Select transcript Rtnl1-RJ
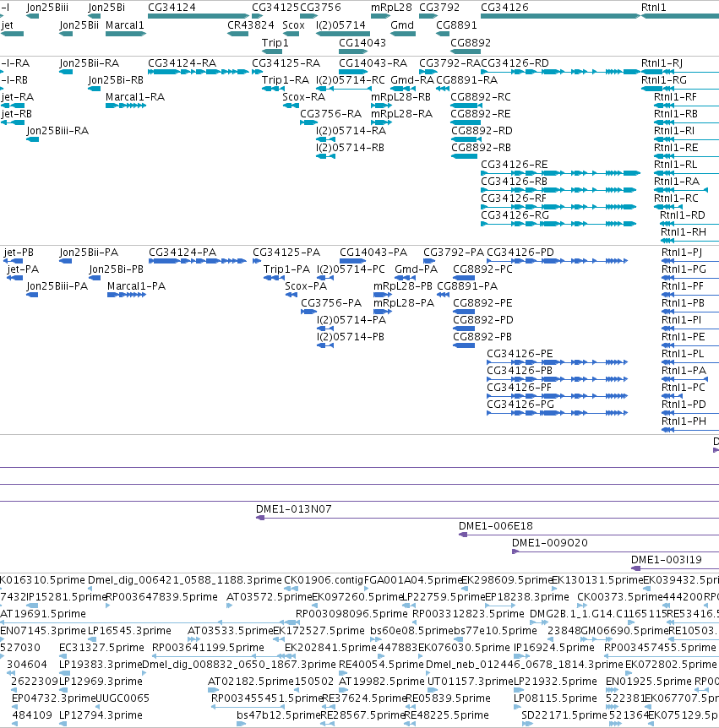The image size is (719, 728). coord(662,63)
